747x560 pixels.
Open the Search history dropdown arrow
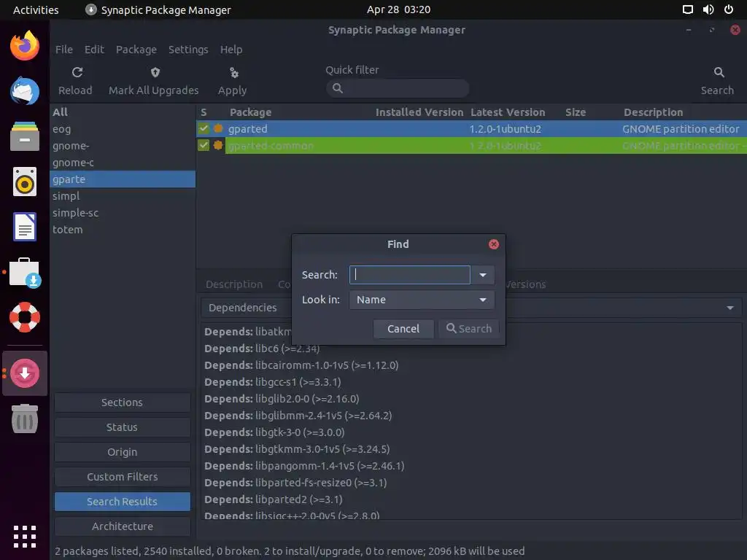[483, 275]
